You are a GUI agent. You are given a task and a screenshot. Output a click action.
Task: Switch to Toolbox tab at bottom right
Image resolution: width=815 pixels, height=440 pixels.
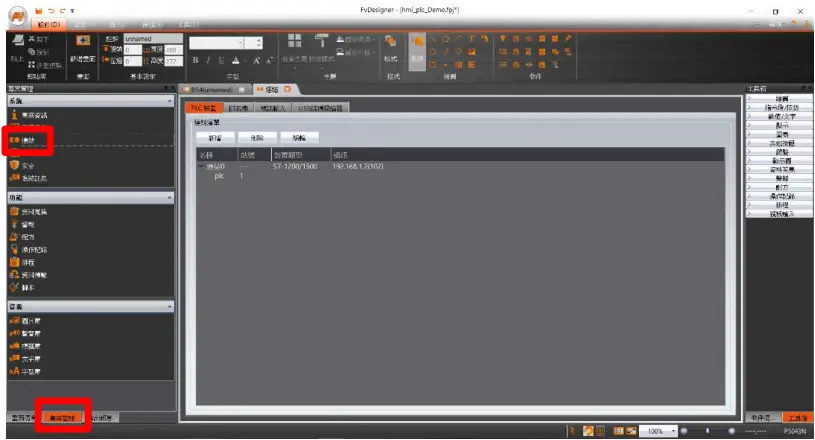click(797, 418)
